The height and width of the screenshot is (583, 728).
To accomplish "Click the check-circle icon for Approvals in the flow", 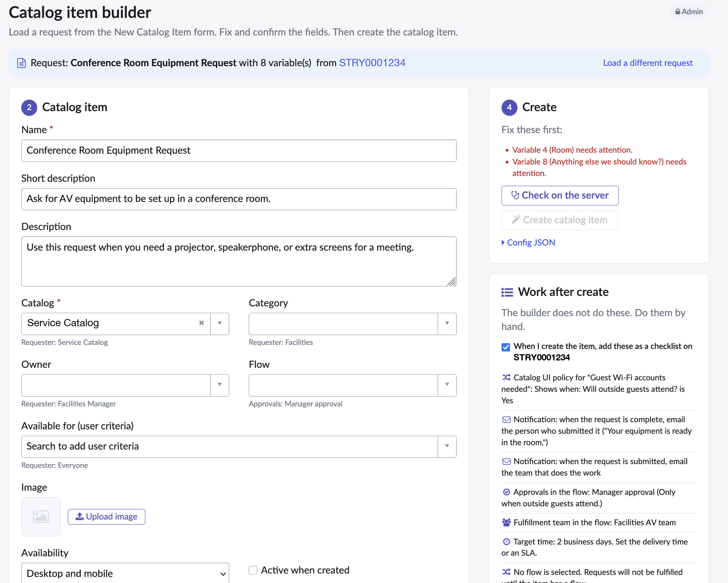I will (x=506, y=492).
